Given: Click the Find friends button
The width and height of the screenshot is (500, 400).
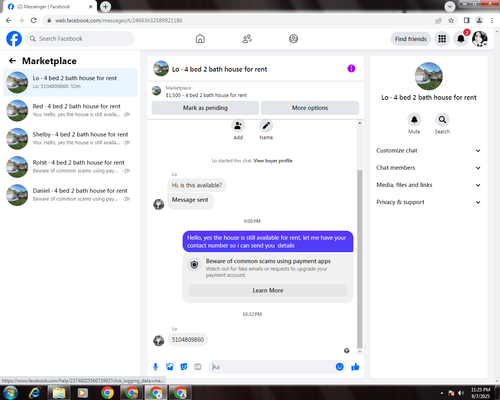Looking at the screenshot, I should pos(411,39).
